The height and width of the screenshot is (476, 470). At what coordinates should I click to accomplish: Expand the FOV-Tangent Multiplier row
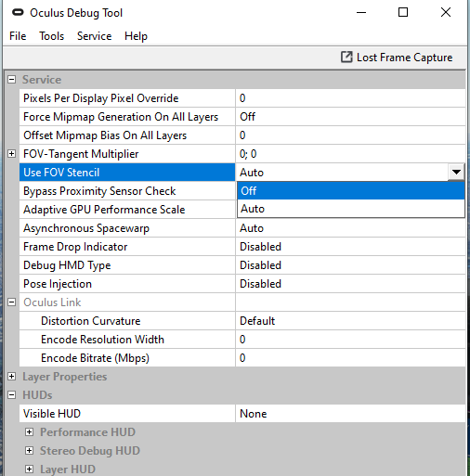click(11, 154)
